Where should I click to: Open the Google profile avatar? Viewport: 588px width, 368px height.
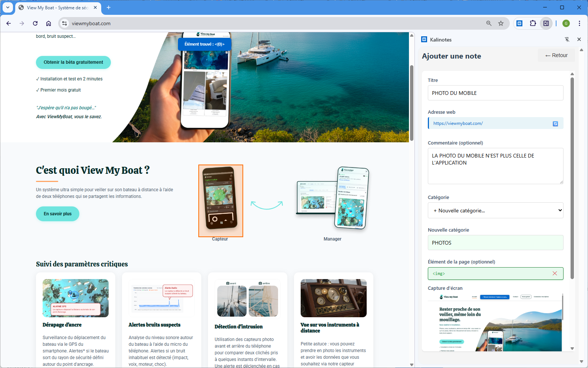tap(566, 23)
